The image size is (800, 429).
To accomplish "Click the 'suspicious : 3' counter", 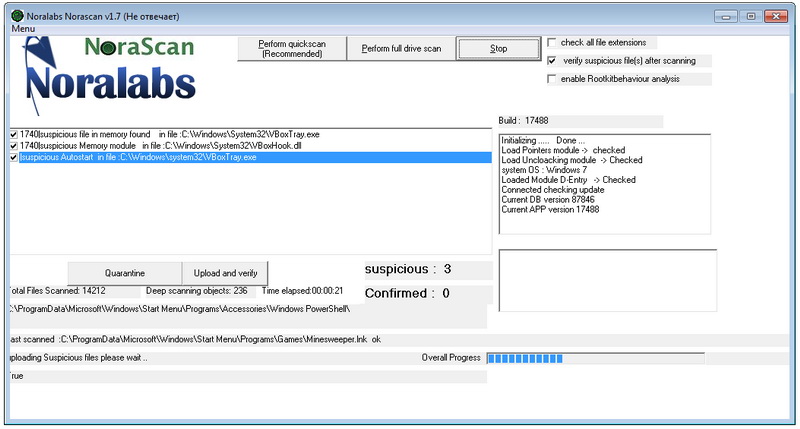I will 408,269.
